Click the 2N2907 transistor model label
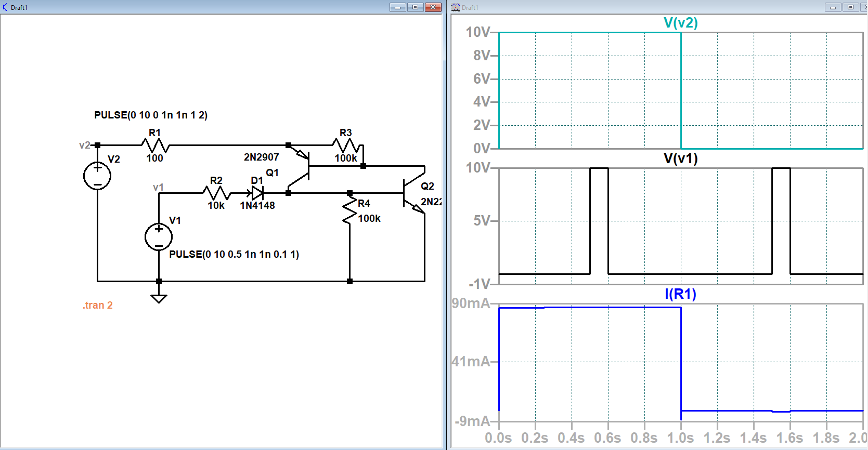The height and width of the screenshot is (450, 868). click(x=262, y=157)
